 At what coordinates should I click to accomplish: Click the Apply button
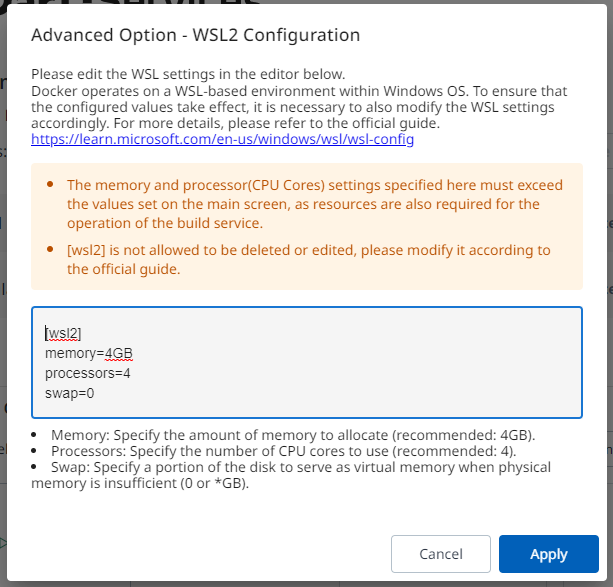[548, 554]
